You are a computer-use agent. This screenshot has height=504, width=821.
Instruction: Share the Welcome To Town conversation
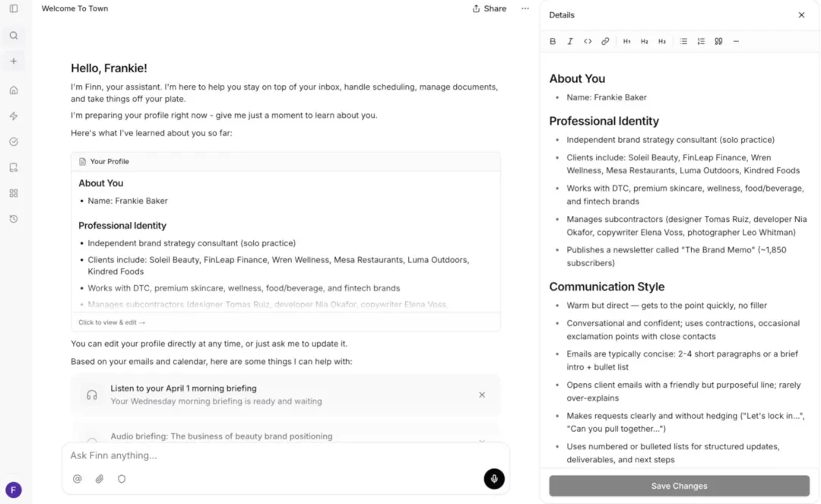(x=489, y=8)
